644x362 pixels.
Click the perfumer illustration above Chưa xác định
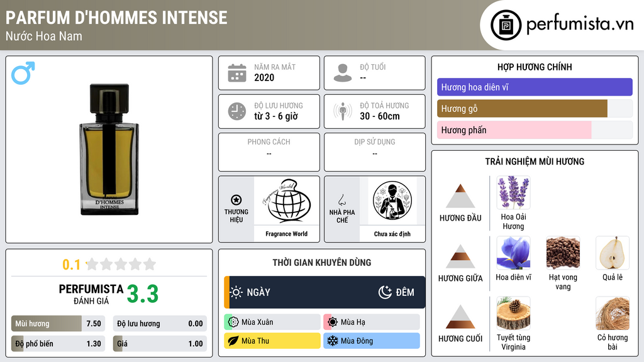coord(392,200)
